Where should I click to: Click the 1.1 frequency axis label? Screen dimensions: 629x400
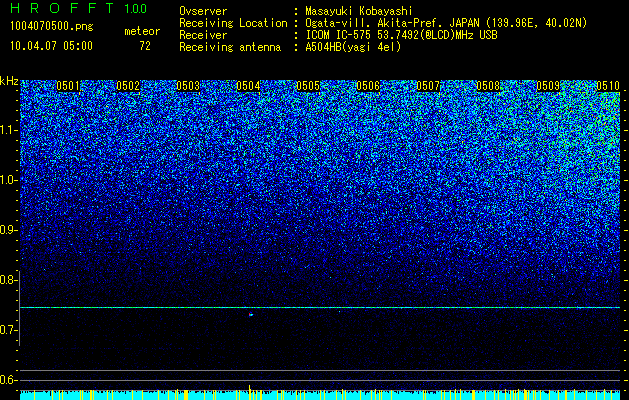pyautogui.click(x=9, y=130)
